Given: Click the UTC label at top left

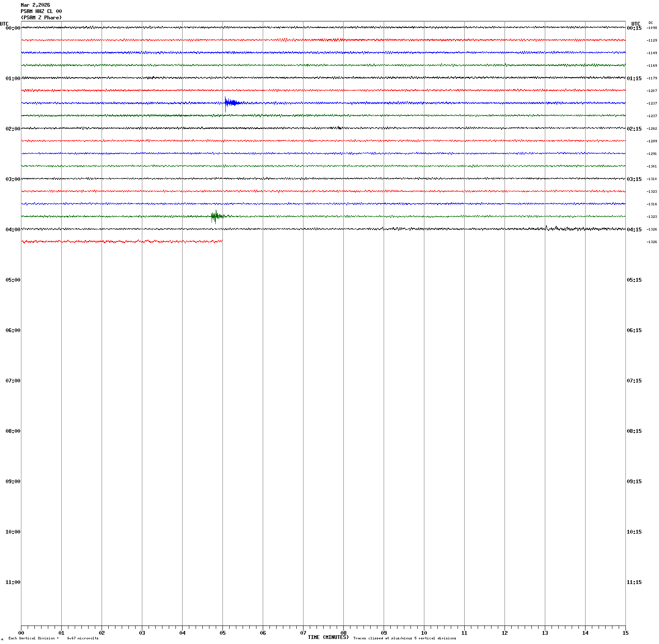Looking at the screenshot, I should [x=4, y=24].
